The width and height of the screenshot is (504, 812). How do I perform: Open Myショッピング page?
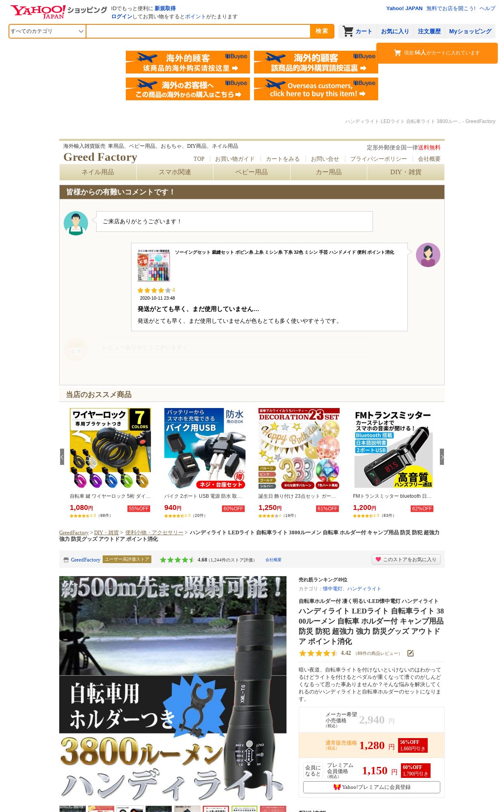470,31
